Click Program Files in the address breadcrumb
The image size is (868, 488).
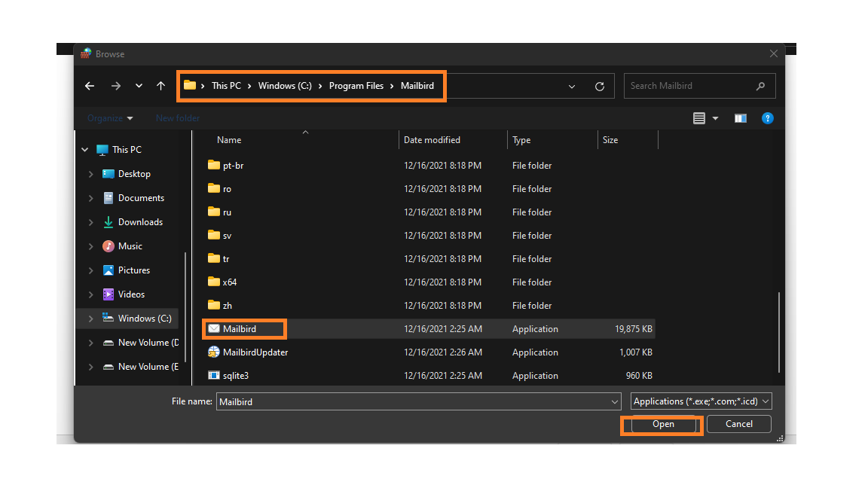point(356,86)
